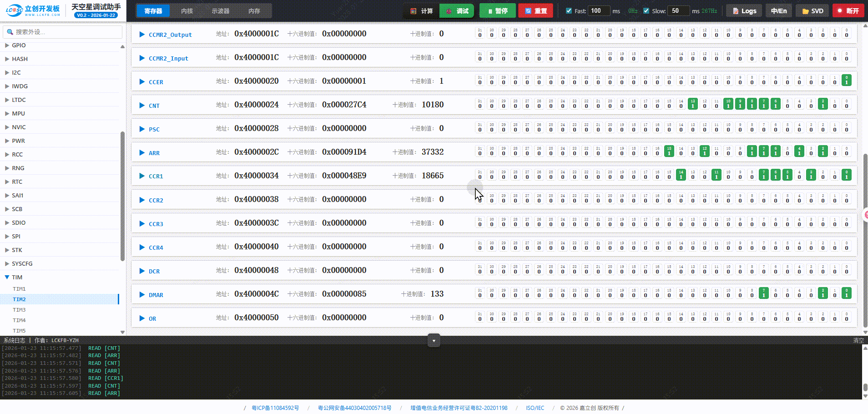Click 清空 to clear the system log
This screenshot has height=414, width=868.
click(x=858, y=340)
